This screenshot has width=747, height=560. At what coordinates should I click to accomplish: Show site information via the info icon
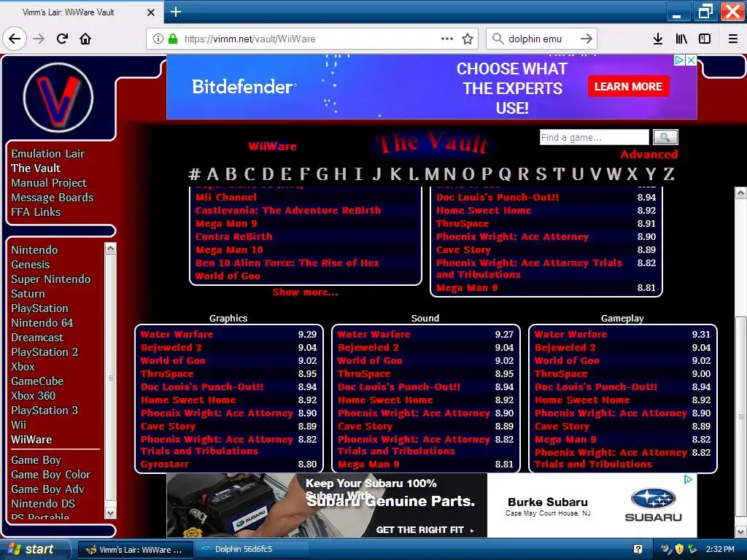point(158,39)
